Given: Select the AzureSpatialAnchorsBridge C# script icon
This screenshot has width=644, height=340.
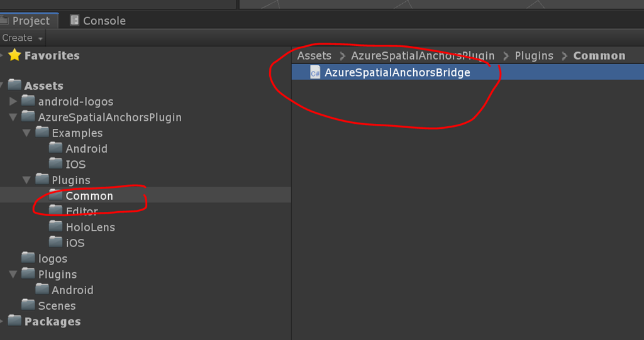Looking at the screenshot, I should (315, 73).
